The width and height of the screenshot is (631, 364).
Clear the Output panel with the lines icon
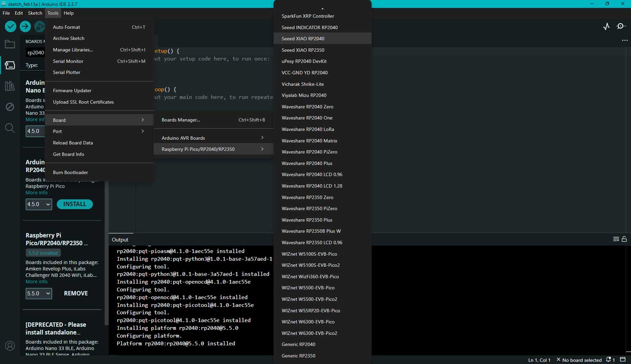point(616,239)
